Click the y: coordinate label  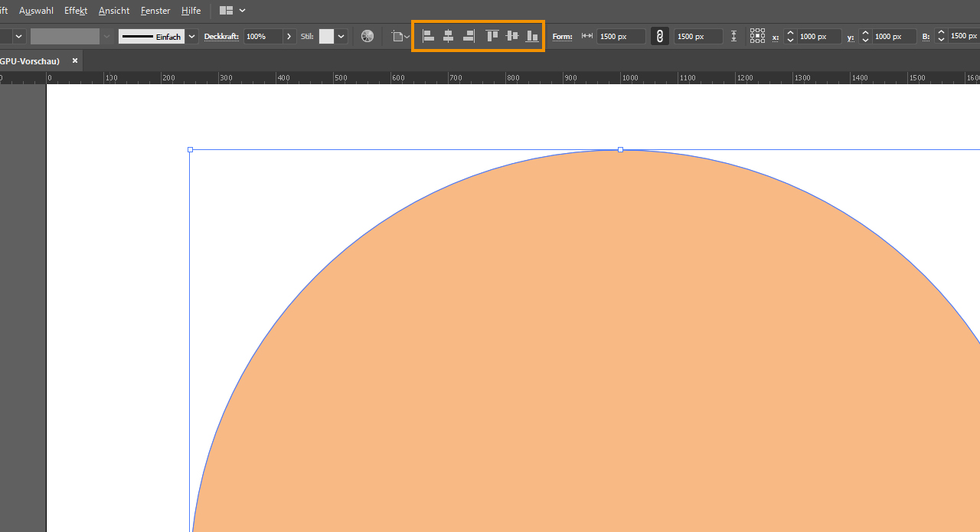[x=851, y=37]
